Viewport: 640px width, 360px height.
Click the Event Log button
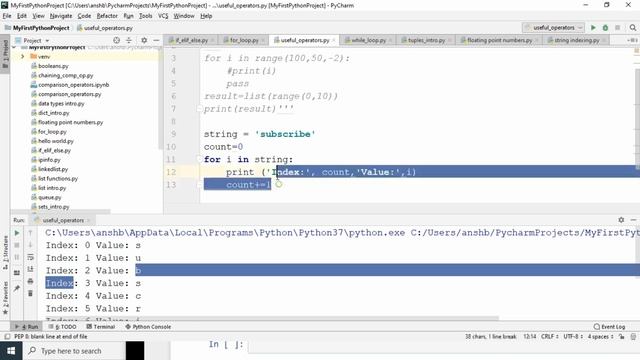tap(609, 327)
